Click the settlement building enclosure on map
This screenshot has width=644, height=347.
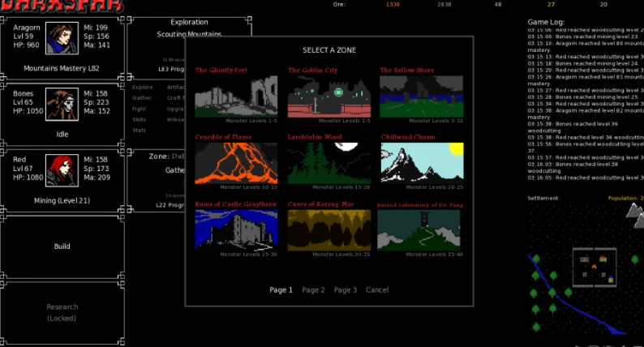[595, 267]
